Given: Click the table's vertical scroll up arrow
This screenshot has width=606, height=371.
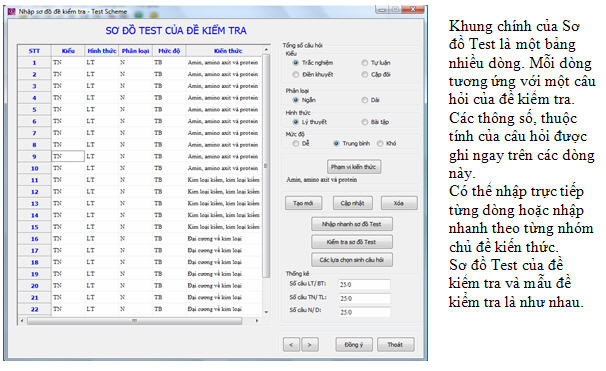Looking at the screenshot, I should (266, 49).
